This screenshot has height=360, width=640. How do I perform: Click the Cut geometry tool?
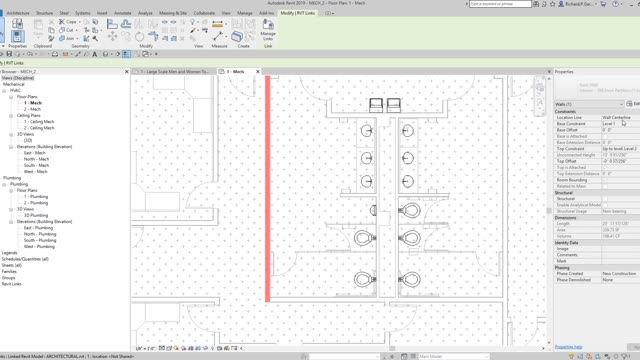click(67, 30)
